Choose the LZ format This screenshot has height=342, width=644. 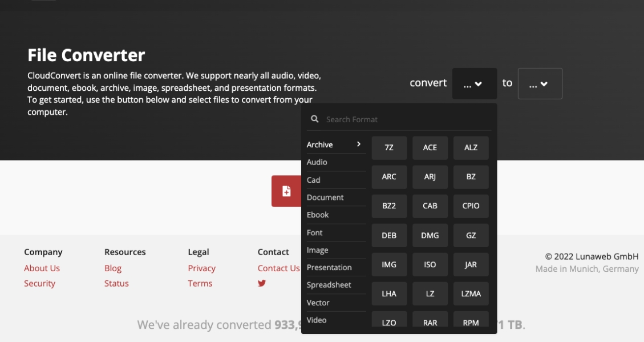click(x=430, y=293)
